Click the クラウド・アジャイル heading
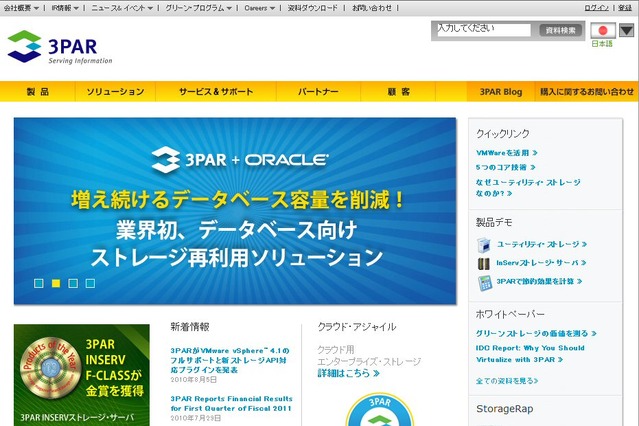Screen dimensions: 639x426 point(357,327)
